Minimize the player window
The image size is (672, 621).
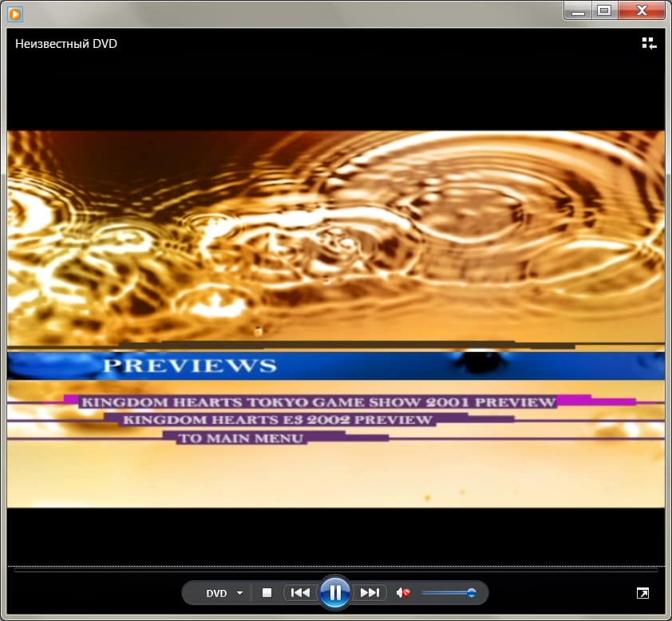point(578,10)
